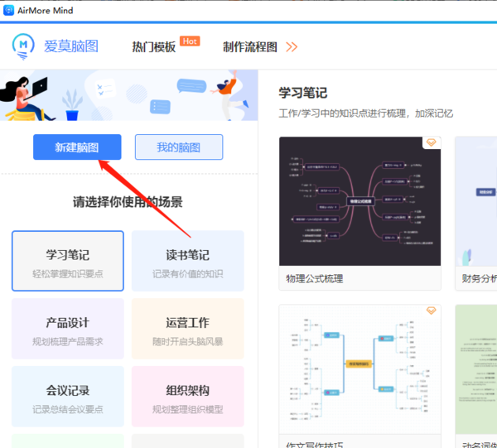
Task: Choose the 运营工作 scene card
Action: pyautogui.click(x=187, y=329)
